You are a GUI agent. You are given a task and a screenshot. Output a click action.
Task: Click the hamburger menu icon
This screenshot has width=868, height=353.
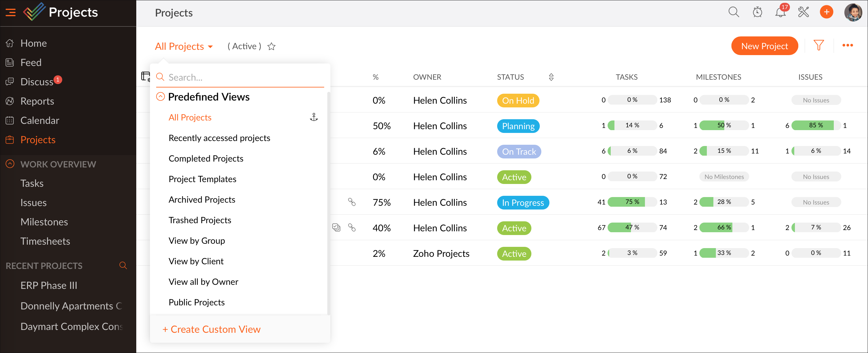(11, 12)
